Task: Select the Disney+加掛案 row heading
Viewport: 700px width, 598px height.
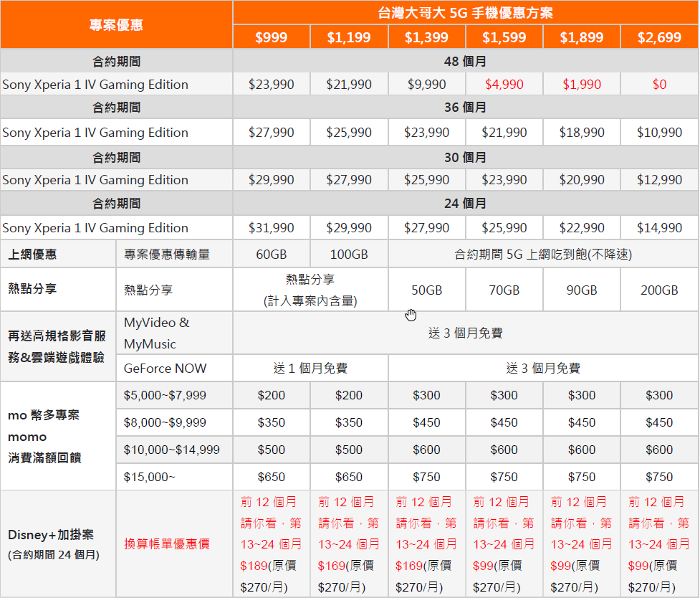Action: tap(50, 536)
